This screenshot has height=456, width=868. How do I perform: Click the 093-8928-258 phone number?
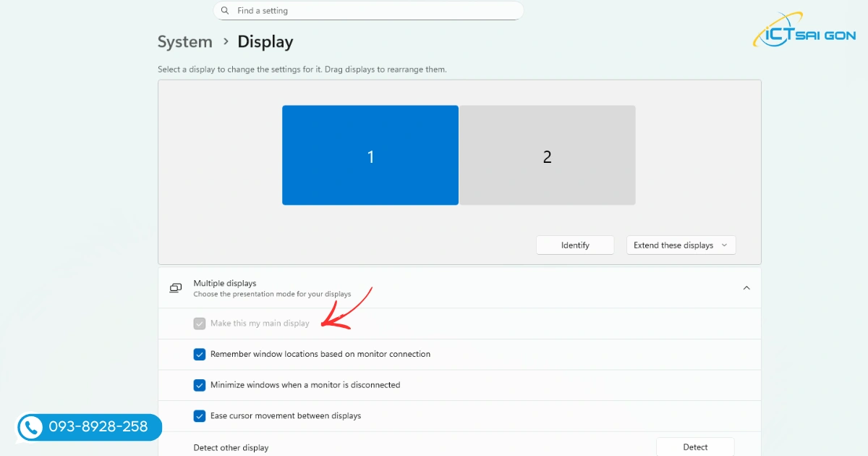98,427
